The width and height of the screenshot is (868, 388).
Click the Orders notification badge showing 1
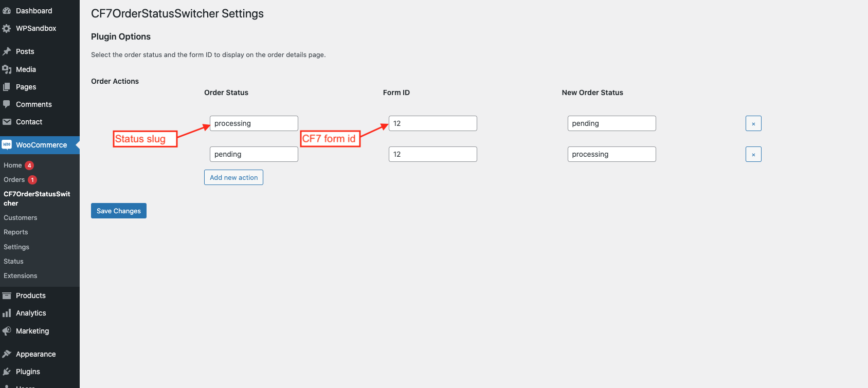coord(32,180)
